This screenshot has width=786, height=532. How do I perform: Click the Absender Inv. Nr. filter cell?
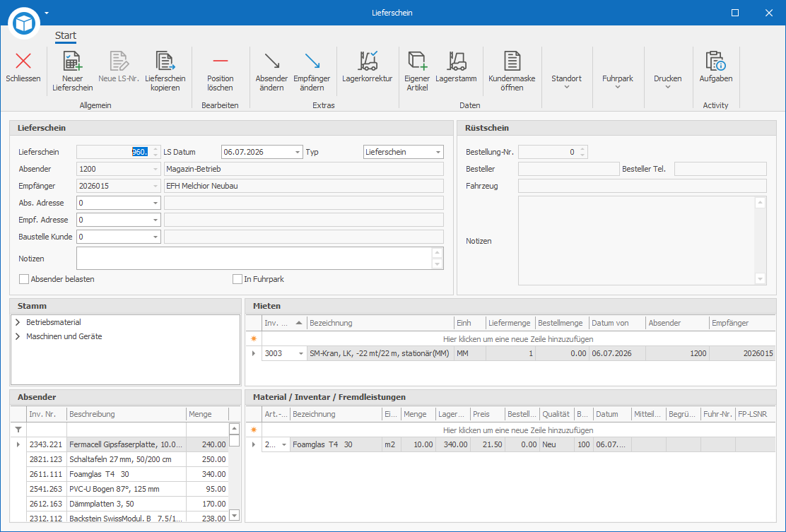click(x=47, y=430)
